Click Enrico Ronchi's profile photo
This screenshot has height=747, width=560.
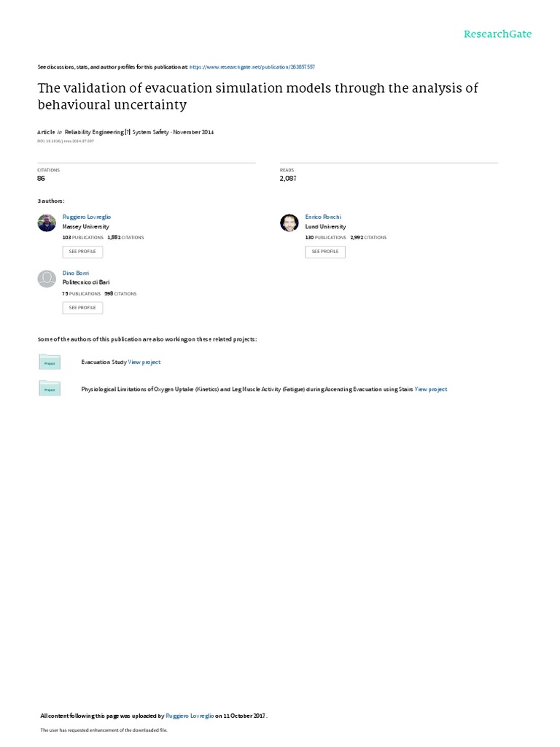pos(289,222)
